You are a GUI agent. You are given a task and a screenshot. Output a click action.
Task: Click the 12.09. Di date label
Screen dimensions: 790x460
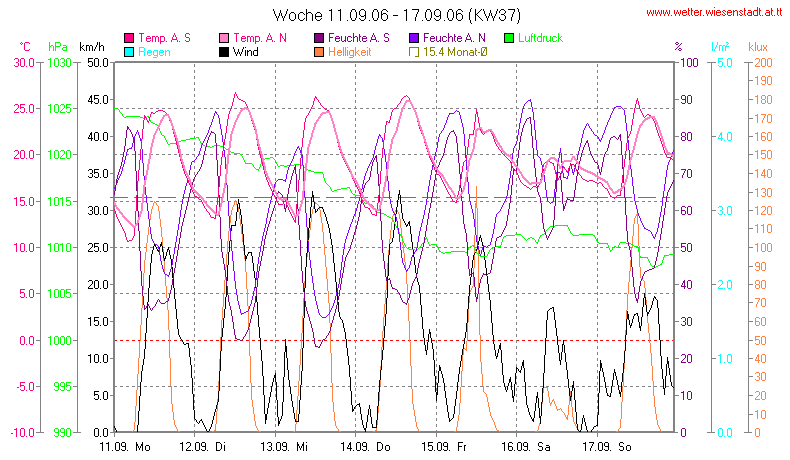pyautogui.click(x=203, y=446)
